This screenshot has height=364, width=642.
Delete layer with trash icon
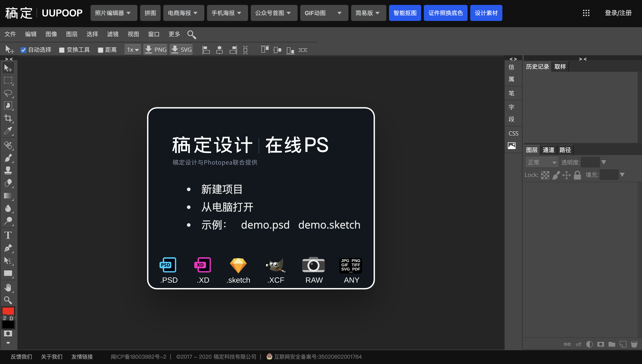coord(634,344)
